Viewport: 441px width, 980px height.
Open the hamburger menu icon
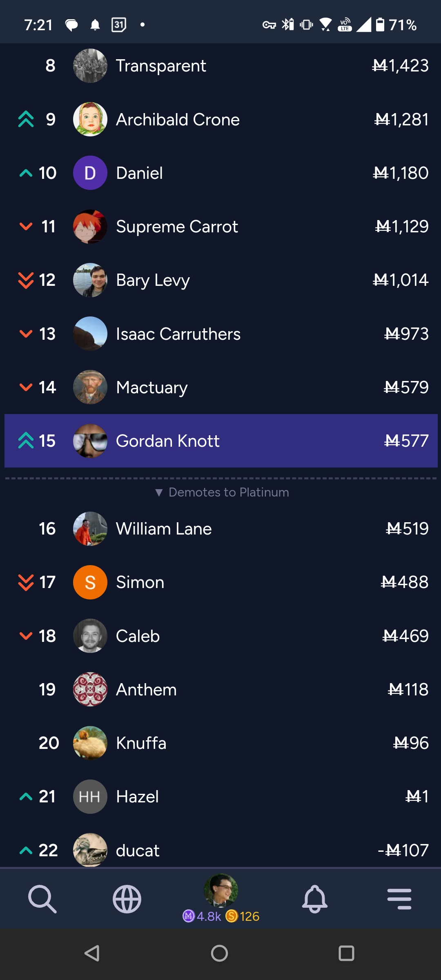click(399, 899)
